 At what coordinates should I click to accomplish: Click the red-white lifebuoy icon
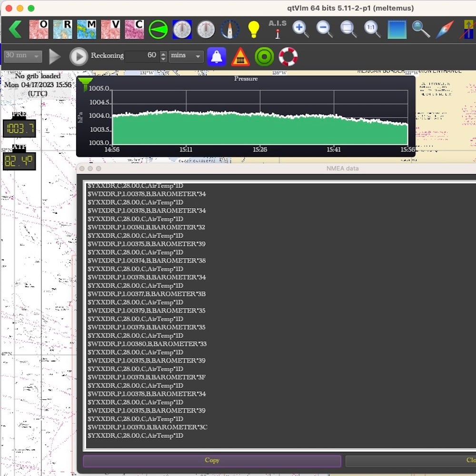point(288,57)
